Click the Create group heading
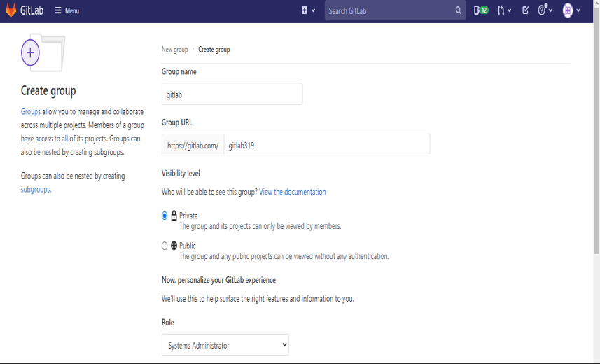The height and width of the screenshot is (364, 600). [x=48, y=91]
